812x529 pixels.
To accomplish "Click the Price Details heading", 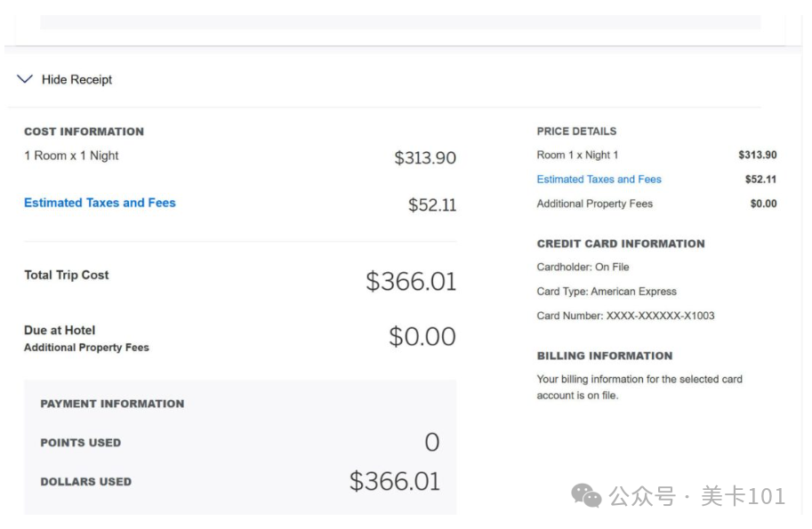I will [x=576, y=132].
